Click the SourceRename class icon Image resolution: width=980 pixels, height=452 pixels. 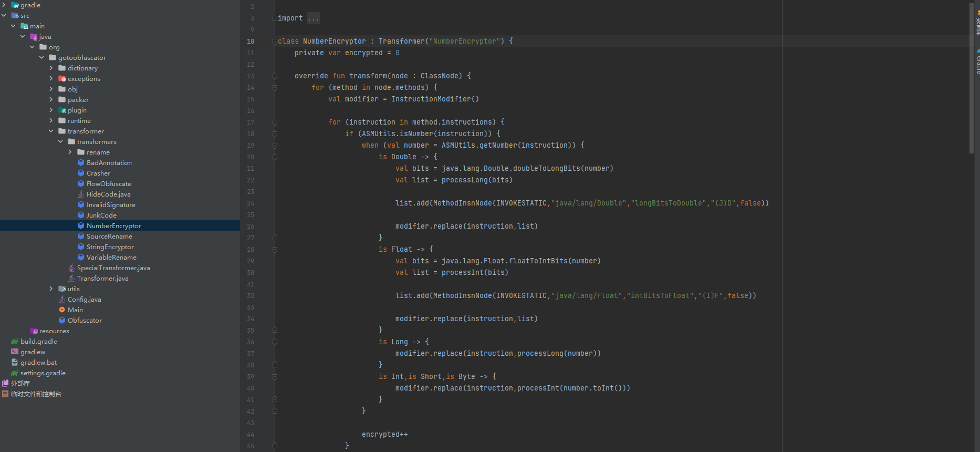pos(81,236)
